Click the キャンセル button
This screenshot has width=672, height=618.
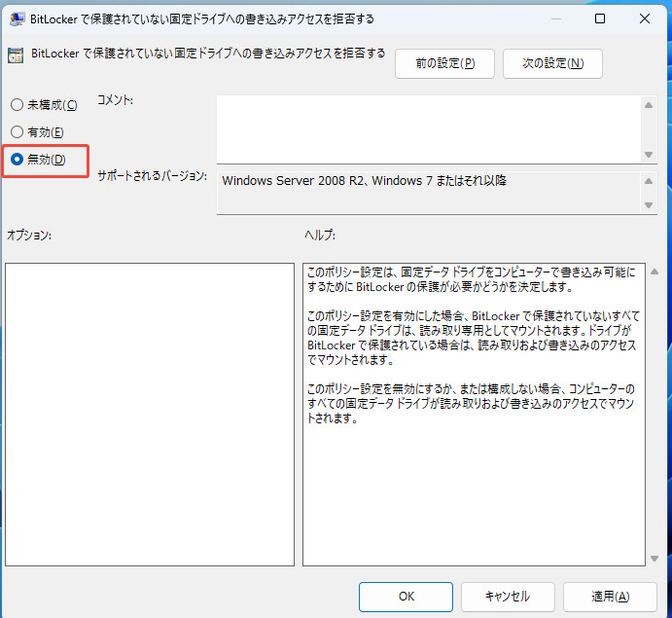pos(508,597)
